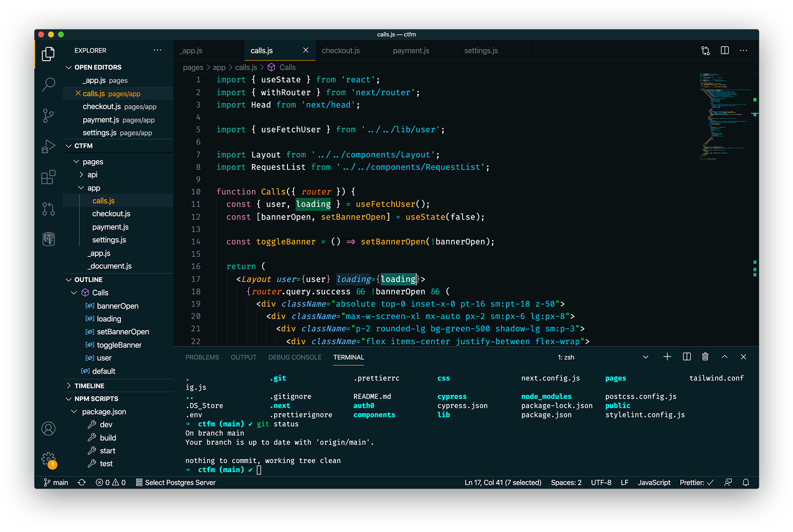Open the Search view in activity bar
This screenshot has height=532, width=793.
[48, 84]
